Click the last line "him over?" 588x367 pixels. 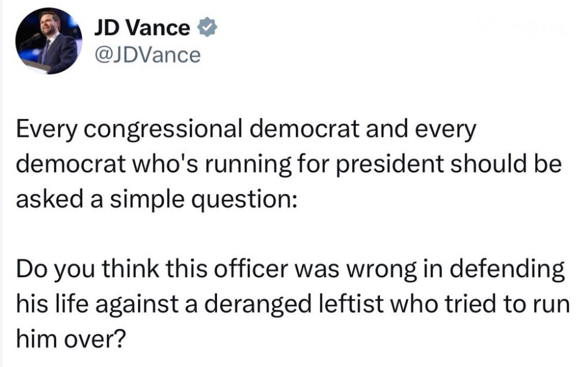click(72, 337)
